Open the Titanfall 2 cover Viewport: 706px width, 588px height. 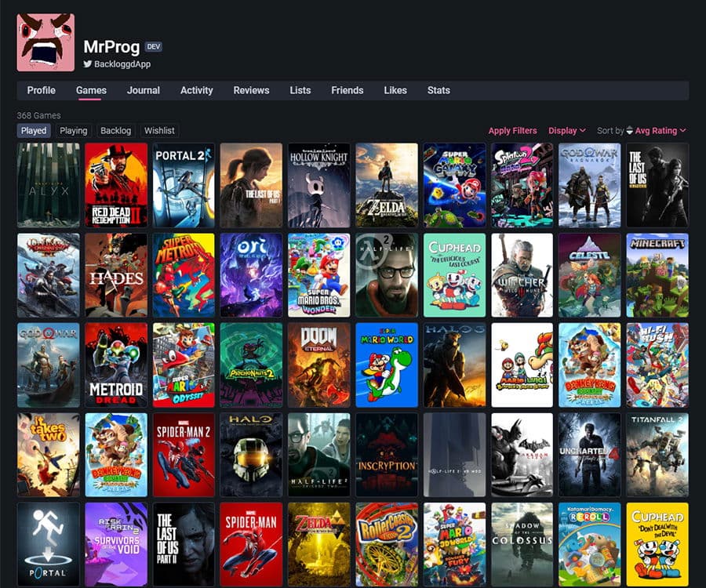[657, 456]
